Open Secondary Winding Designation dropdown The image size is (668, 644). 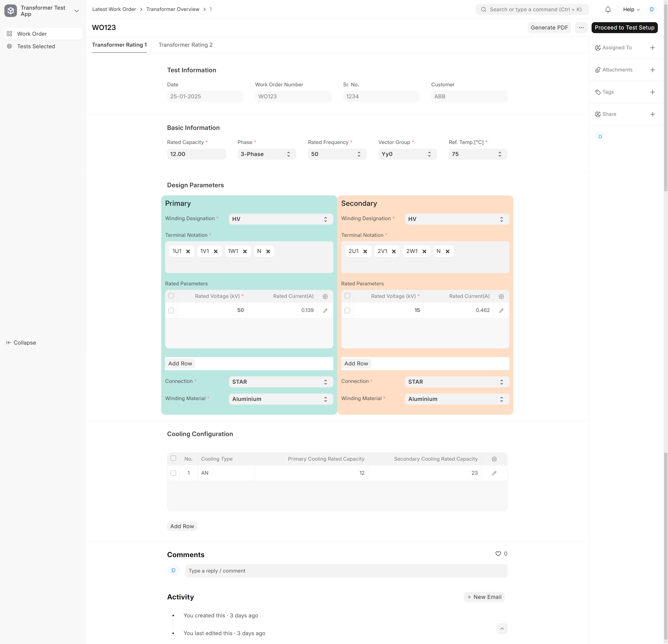pos(457,219)
